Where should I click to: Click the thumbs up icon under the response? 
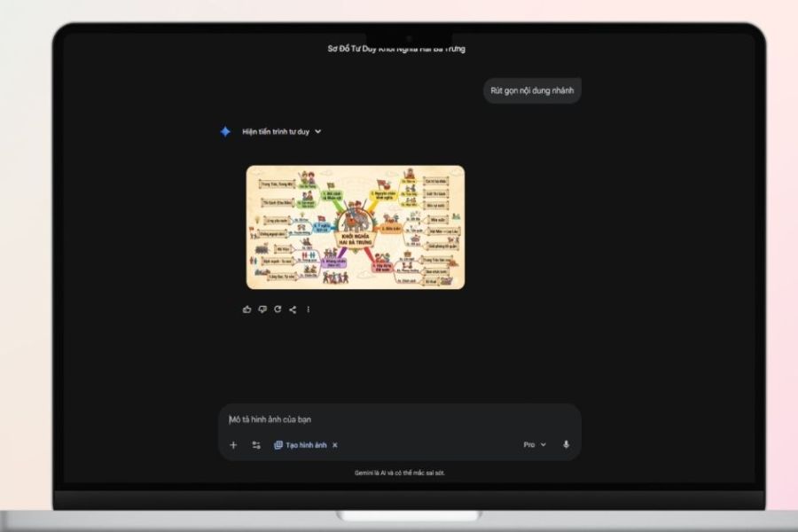[246, 309]
